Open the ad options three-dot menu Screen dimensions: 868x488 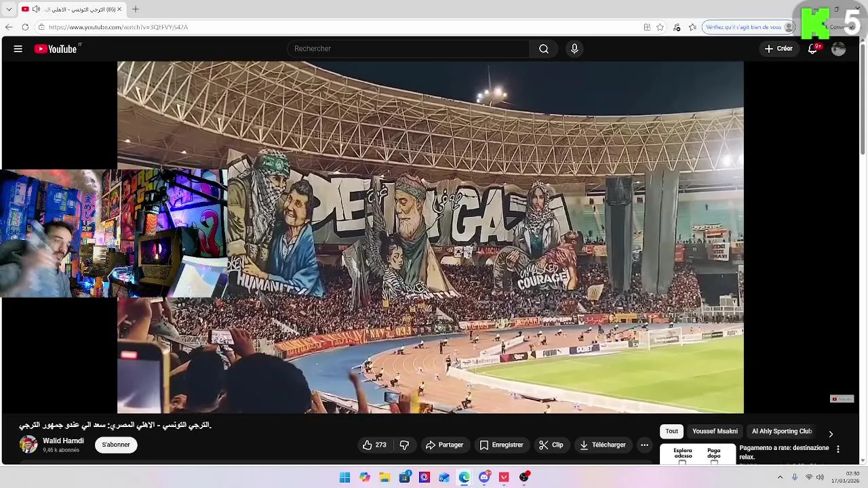coord(838,449)
